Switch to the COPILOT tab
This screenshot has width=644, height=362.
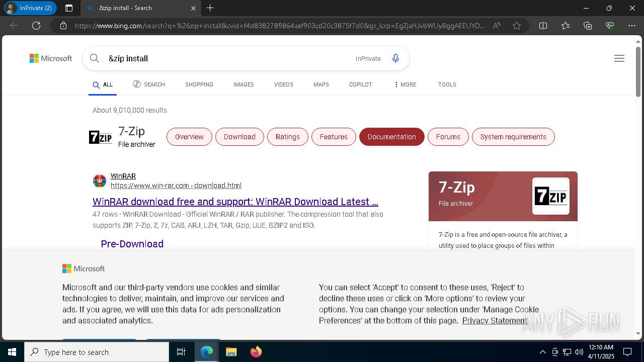pos(361,84)
